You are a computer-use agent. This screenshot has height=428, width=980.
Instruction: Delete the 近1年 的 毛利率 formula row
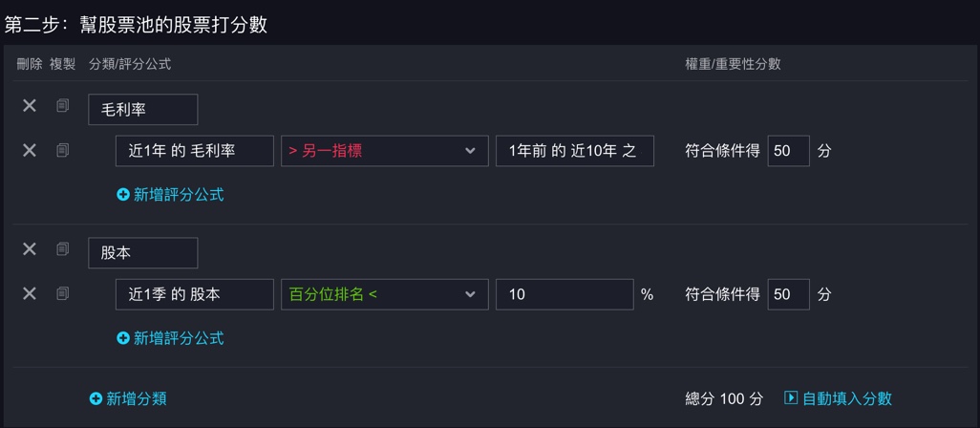(x=30, y=150)
